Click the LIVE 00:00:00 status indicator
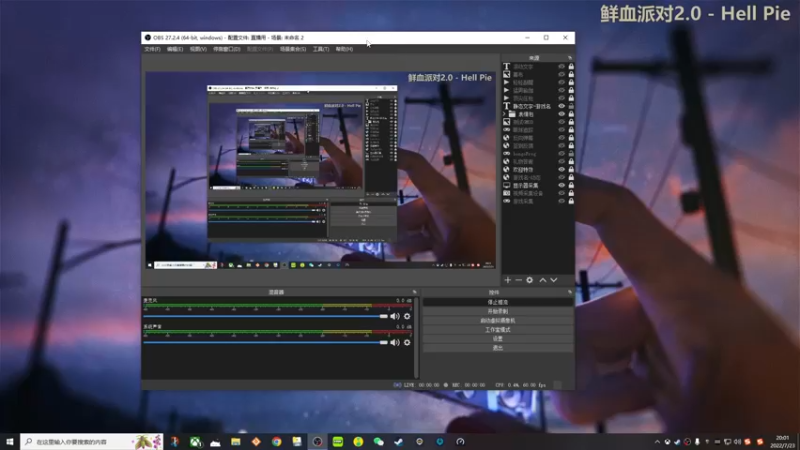Image resolution: width=800 pixels, height=450 pixels. pyautogui.click(x=416, y=385)
